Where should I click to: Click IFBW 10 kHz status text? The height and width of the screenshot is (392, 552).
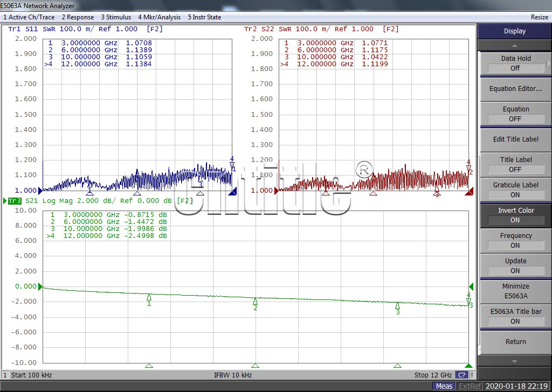233,375
